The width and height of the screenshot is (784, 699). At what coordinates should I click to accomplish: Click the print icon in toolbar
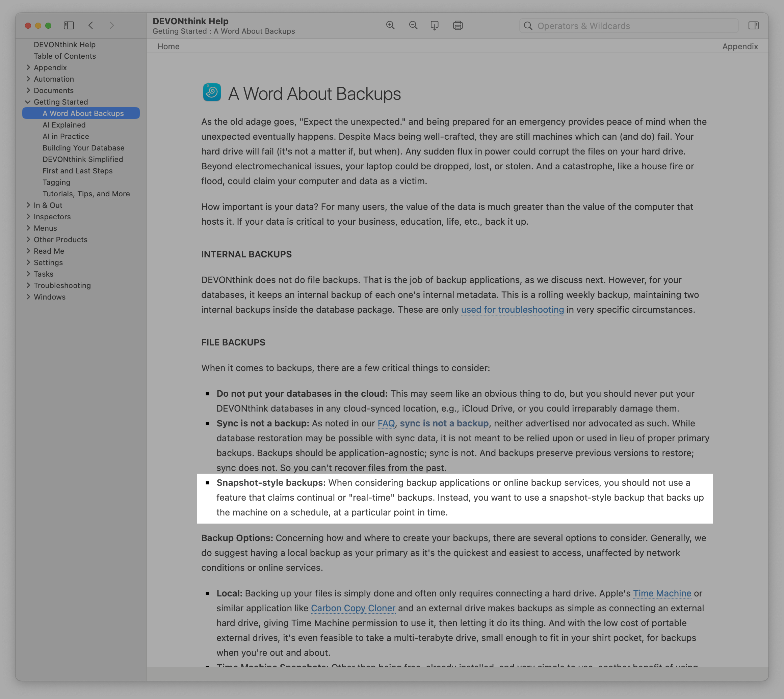point(458,25)
